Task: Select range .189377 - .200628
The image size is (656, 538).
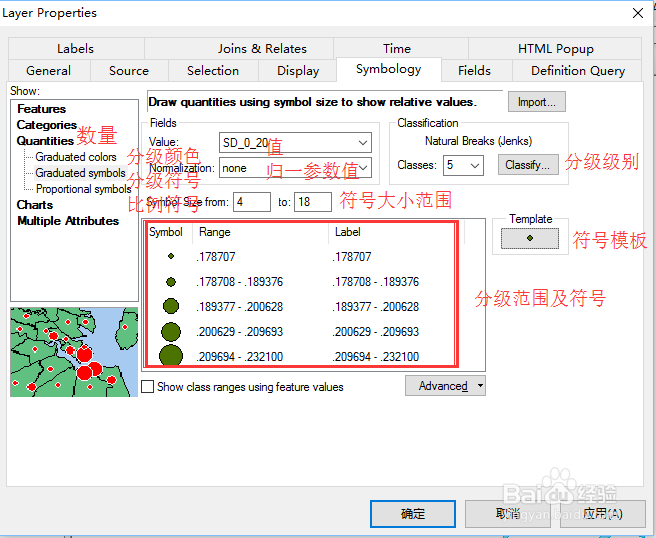Action: pyautogui.click(x=240, y=307)
